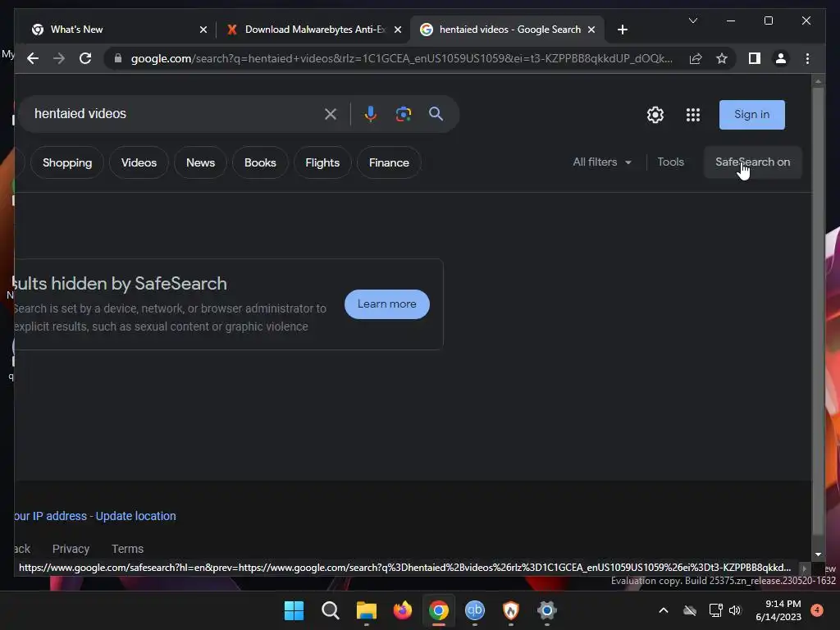Filter results by News

200,162
